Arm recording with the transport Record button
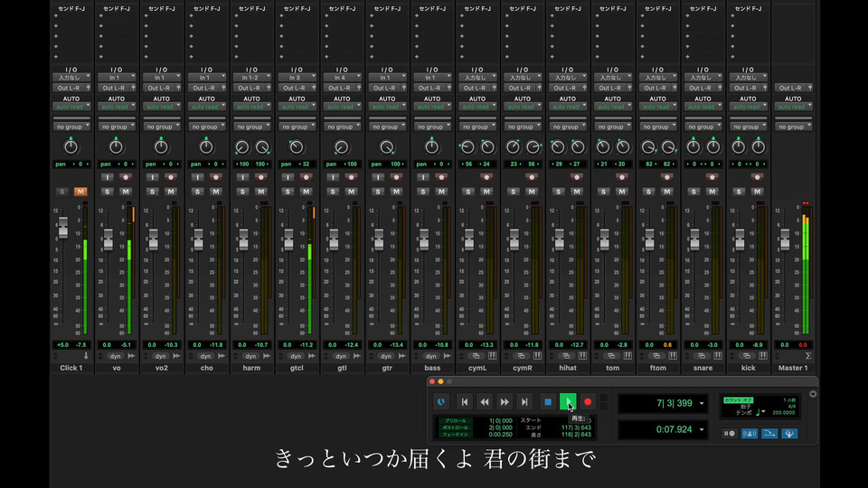868x488 pixels. click(588, 401)
